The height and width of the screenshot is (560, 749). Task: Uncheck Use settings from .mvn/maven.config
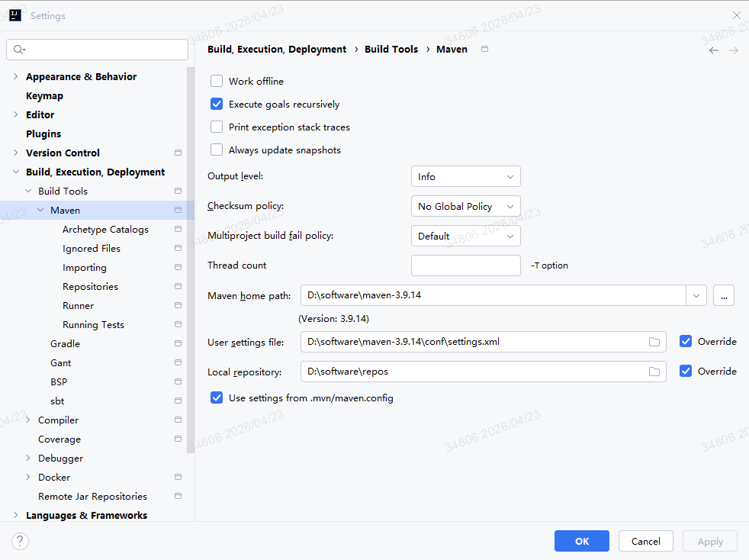pyautogui.click(x=217, y=398)
